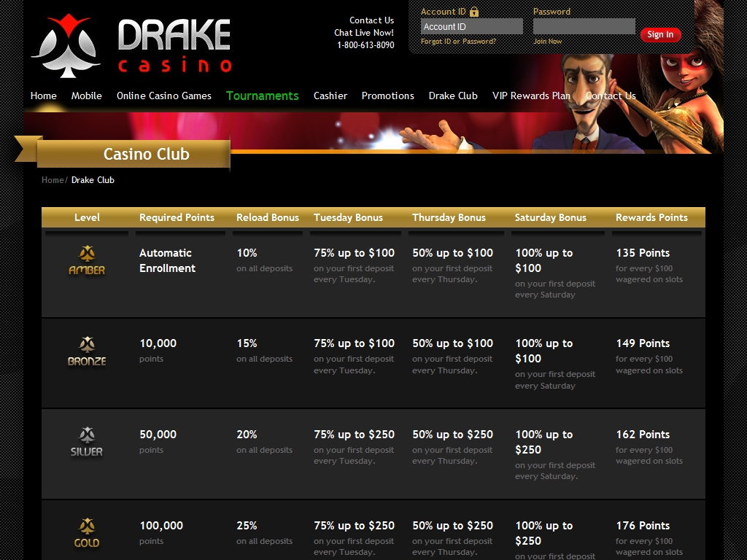Navigate to the Cashier page
The width and height of the screenshot is (747, 560).
(330, 96)
